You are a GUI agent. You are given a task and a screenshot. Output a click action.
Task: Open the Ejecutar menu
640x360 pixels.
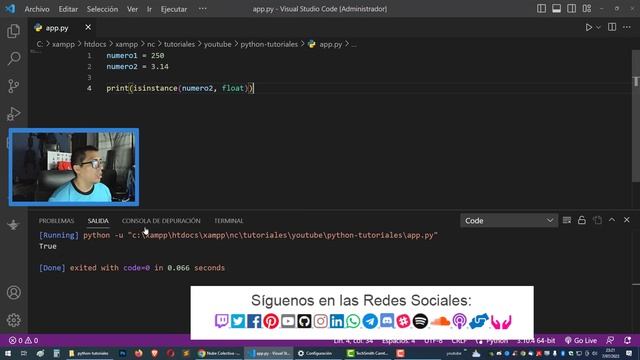[x=174, y=9]
